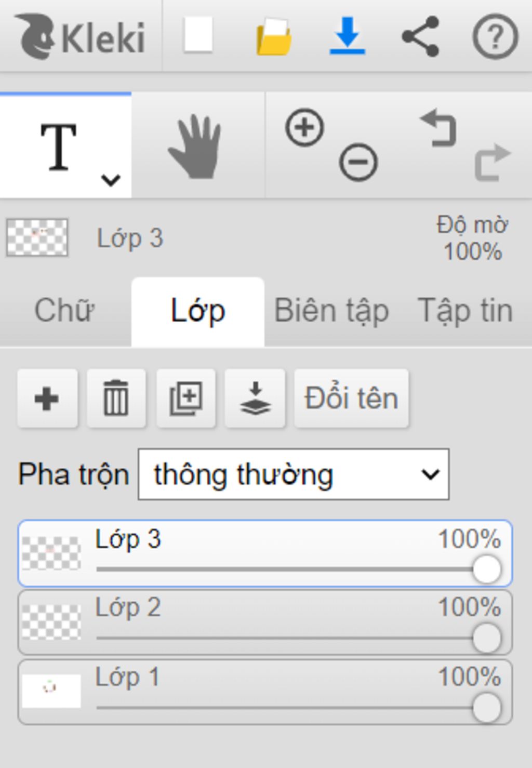532x768 pixels.
Task: Zoom in with the plus magnifier
Action: pyautogui.click(x=304, y=127)
